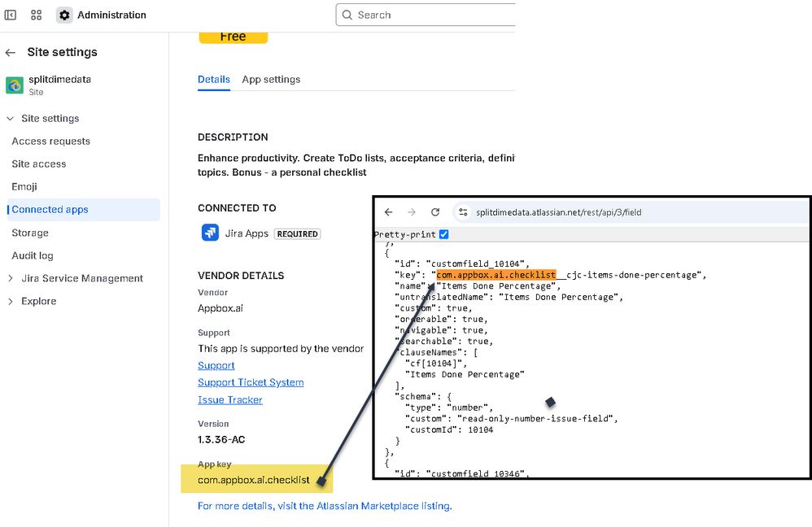Open the vendor Support link
The height and width of the screenshot is (527, 812).
point(216,365)
